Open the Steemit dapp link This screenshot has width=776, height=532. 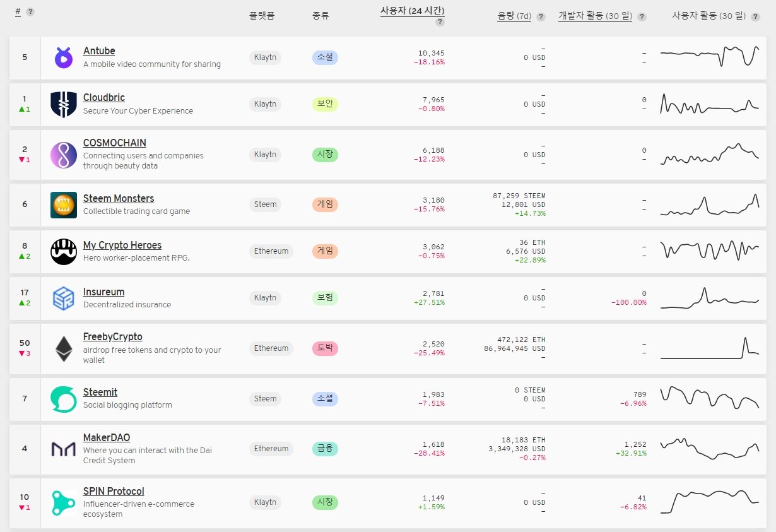(x=100, y=393)
